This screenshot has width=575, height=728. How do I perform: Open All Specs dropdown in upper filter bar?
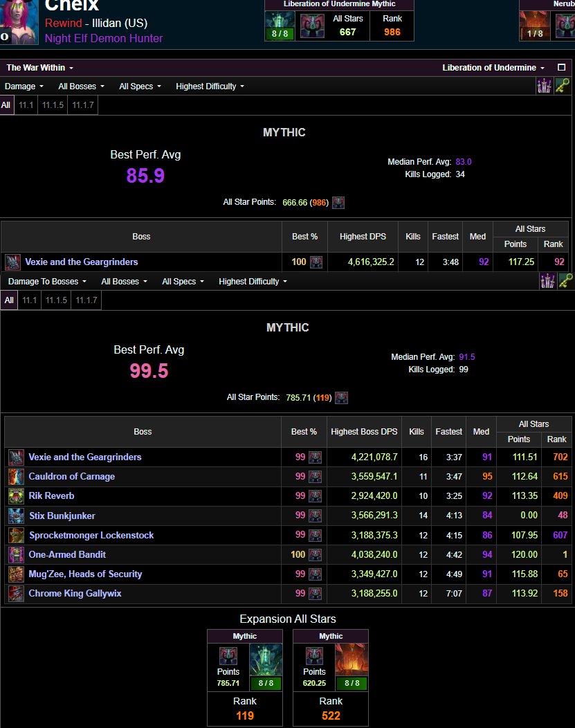(x=140, y=87)
